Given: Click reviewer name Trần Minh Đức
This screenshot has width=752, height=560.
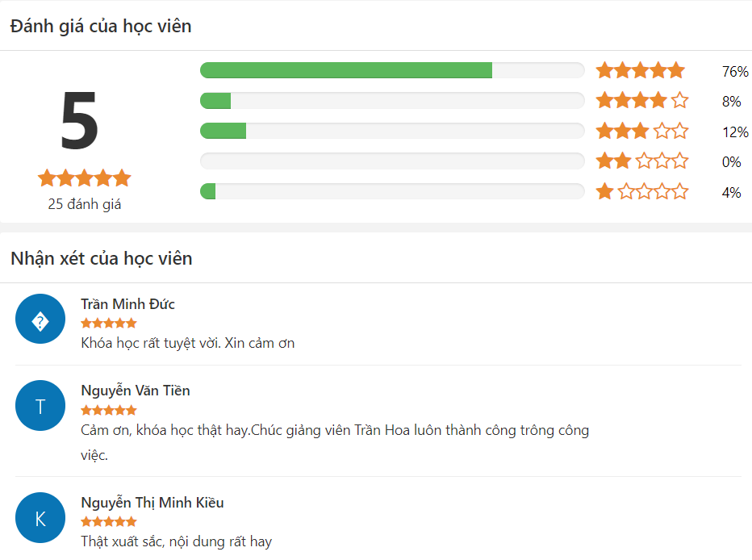Looking at the screenshot, I should [127, 304].
